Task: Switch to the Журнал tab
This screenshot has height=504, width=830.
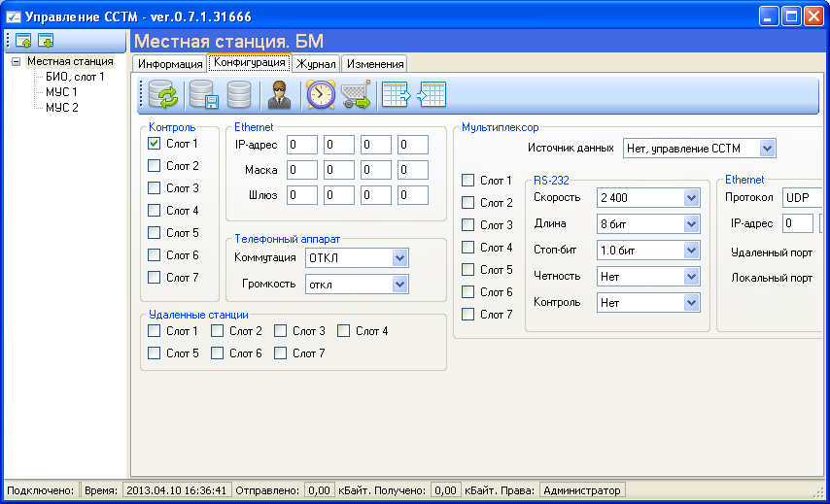Action: [316, 64]
